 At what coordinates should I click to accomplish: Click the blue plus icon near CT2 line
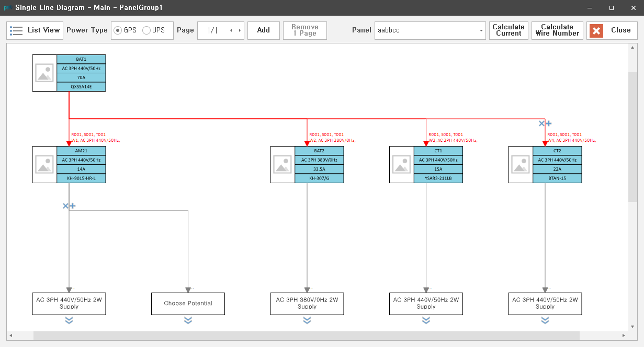(x=549, y=124)
